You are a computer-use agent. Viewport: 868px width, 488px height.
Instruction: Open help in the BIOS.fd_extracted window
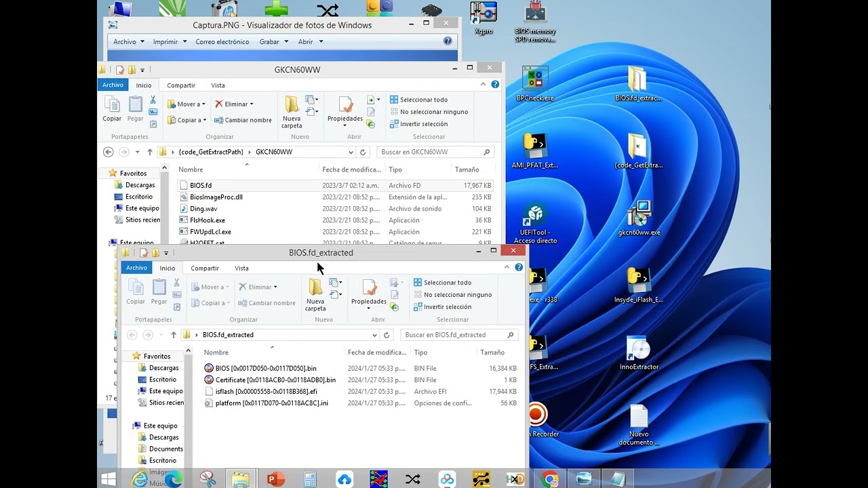[x=519, y=268]
